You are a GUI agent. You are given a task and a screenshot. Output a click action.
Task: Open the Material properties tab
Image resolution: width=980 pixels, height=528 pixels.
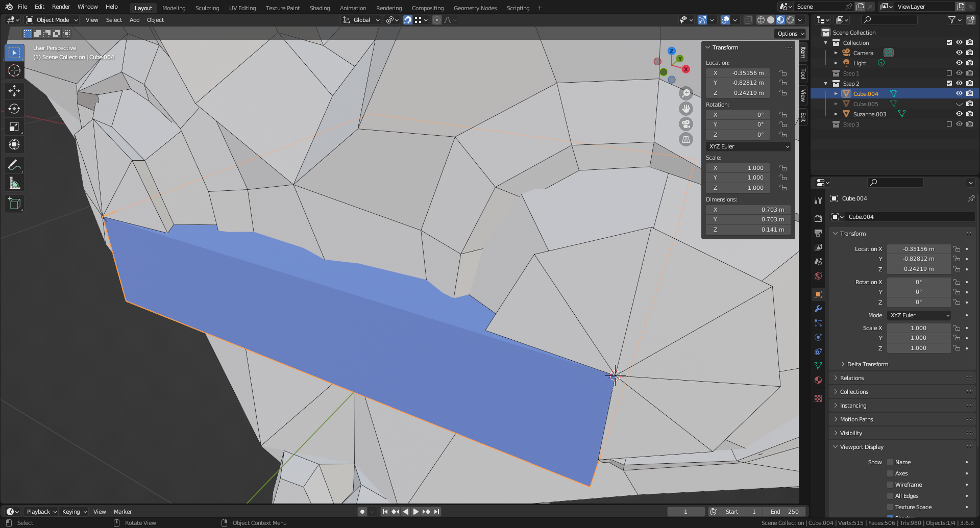(818, 380)
